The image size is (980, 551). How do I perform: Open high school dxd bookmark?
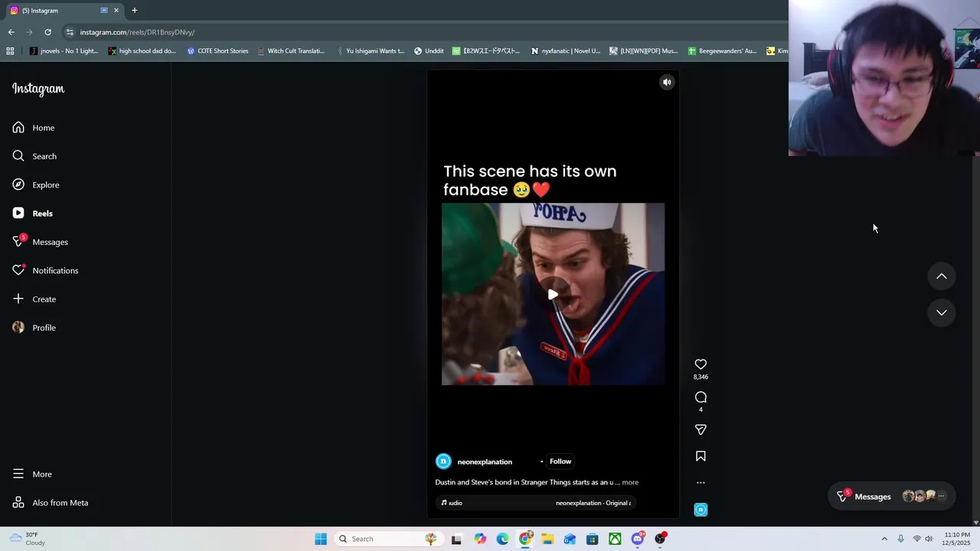142,51
